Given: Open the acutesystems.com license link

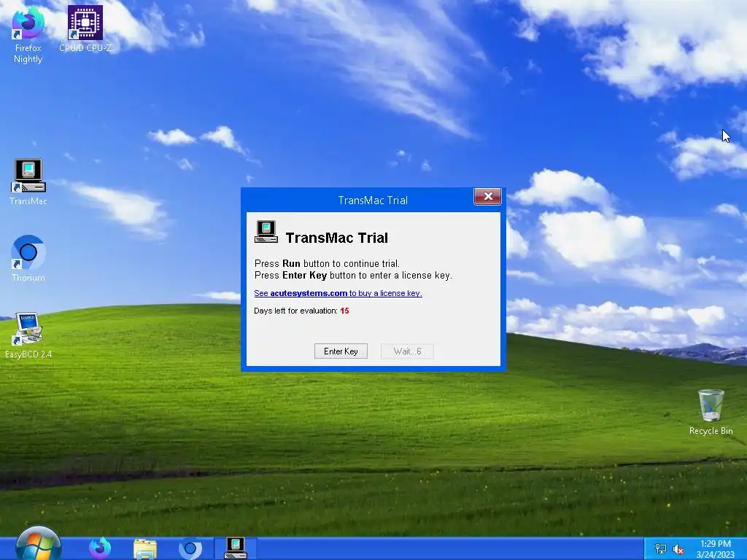Looking at the screenshot, I should tap(338, 293).
